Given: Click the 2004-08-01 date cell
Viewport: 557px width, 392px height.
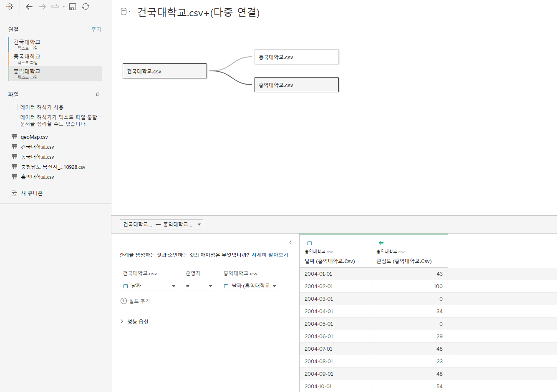Looking at the screenshot, I should [x=335, y=362].
